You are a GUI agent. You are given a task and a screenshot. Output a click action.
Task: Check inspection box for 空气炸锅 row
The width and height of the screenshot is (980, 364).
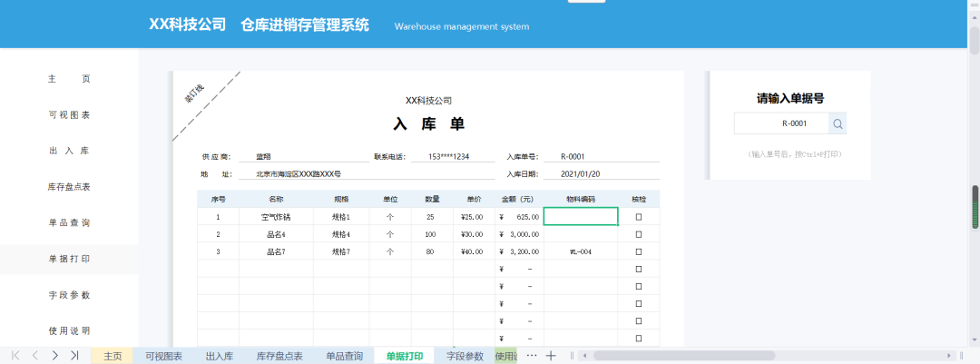coord(638,217)
